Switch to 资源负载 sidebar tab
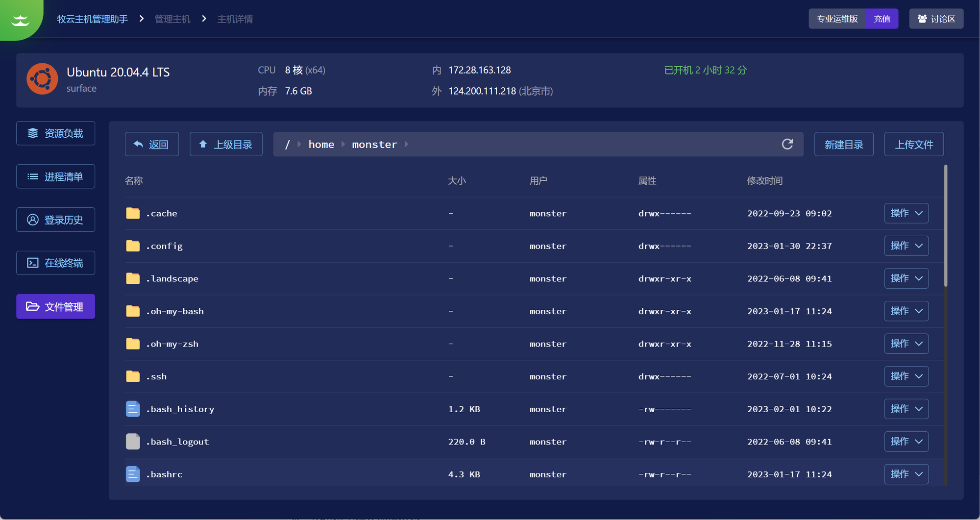Screen dimensions: 980x520 [55, 133]
